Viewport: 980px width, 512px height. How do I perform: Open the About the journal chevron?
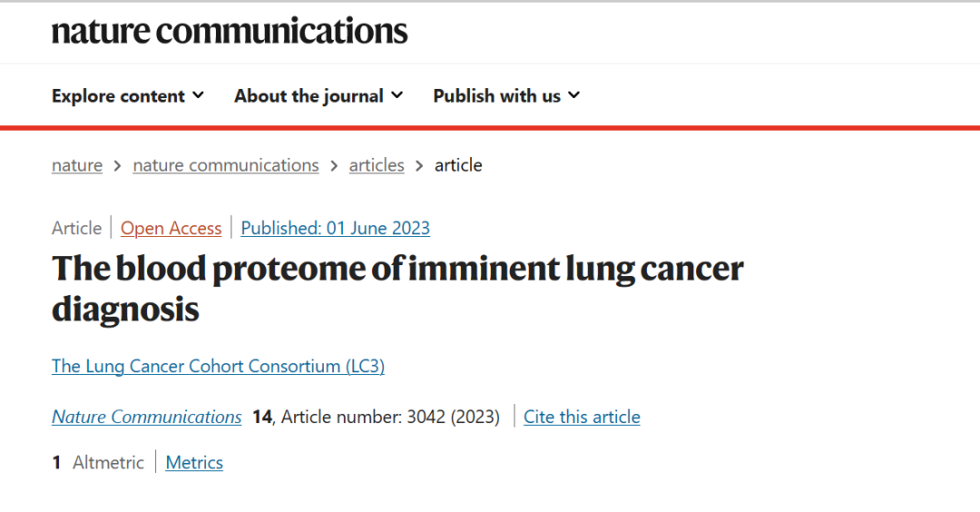point(397,95)
